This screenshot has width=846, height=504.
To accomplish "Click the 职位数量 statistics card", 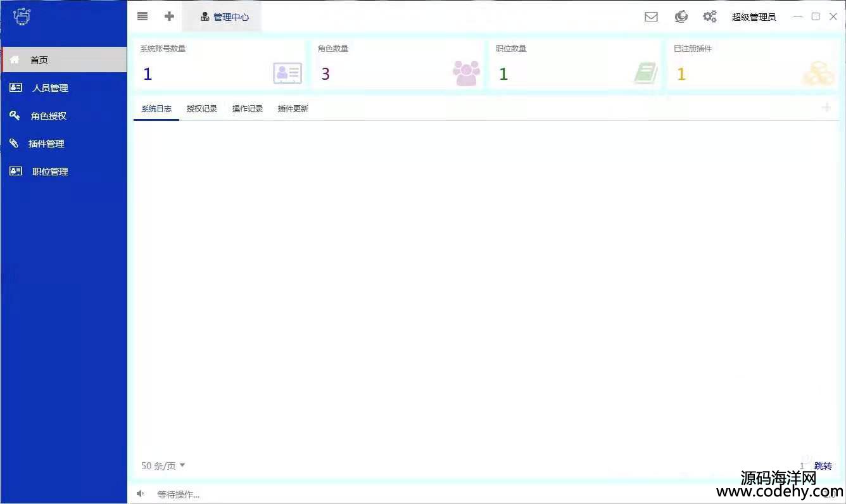I will (574, 65).
